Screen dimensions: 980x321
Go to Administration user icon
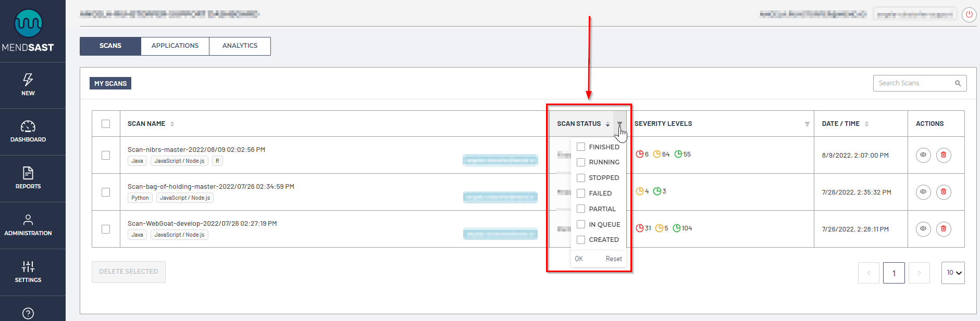[x=28, y=220]
